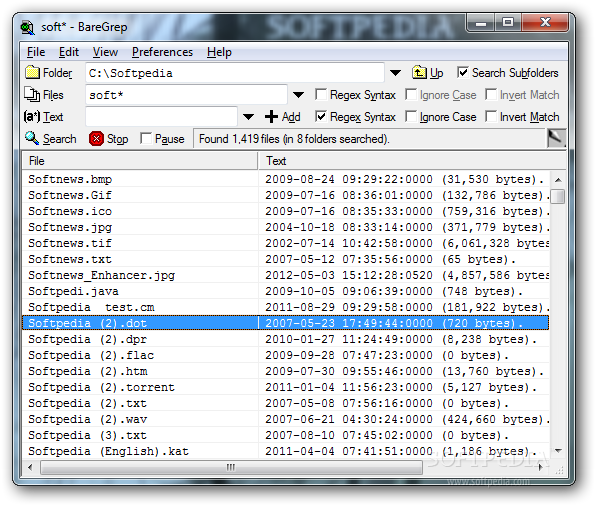
Task: Sort by the Text column header
Action: (412, 161)
